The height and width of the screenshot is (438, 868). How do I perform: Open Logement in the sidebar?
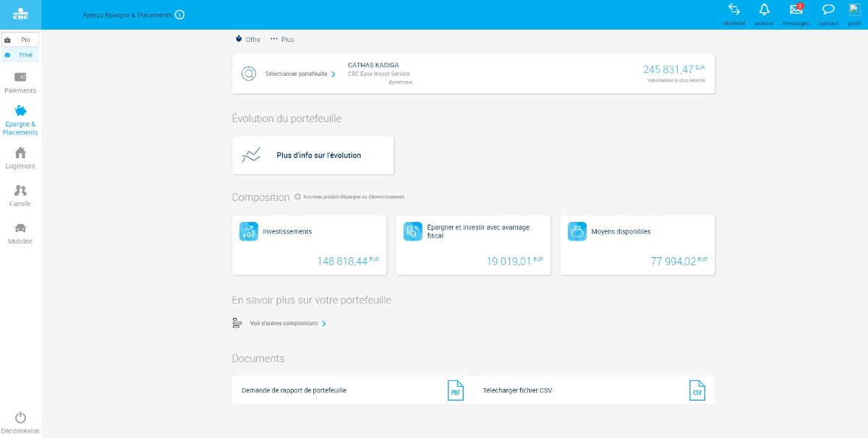[20, 158]
